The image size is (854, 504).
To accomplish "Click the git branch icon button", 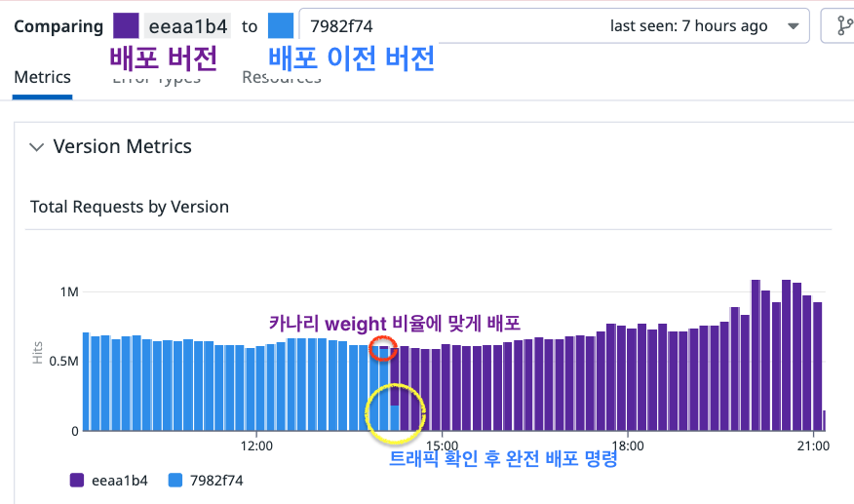I will pos(838,26).
